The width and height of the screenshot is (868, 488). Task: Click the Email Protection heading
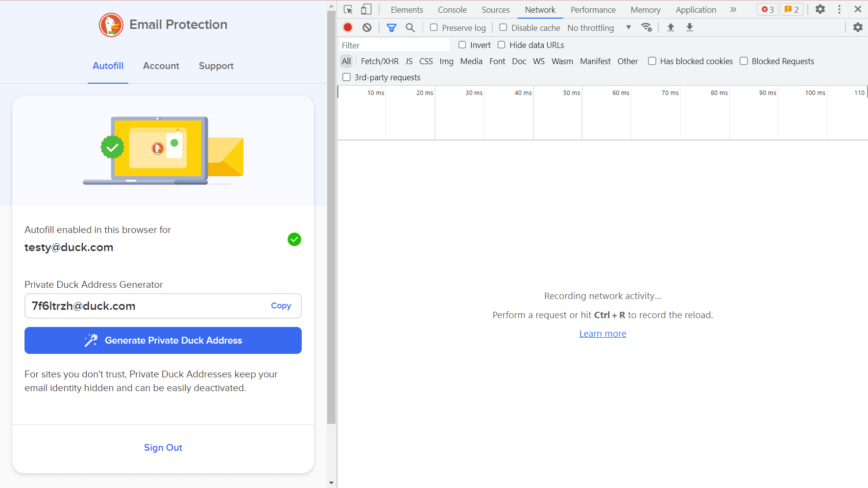[x=178, y=24]
